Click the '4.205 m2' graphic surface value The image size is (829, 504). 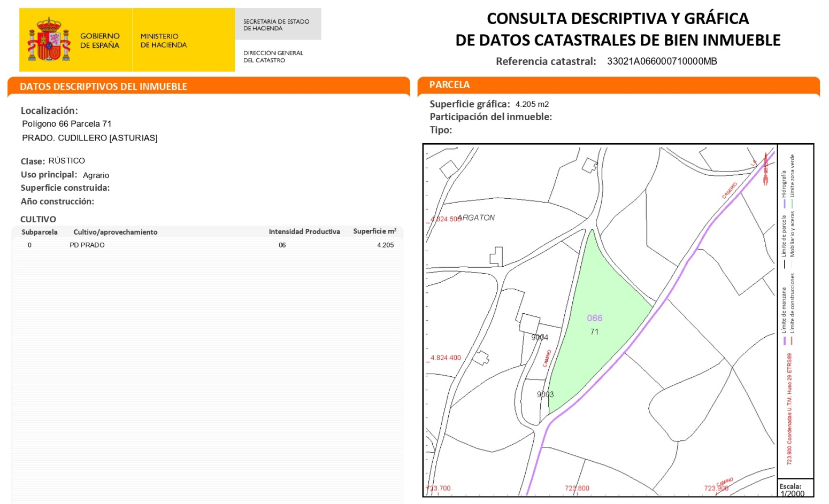tap(532, 104)
